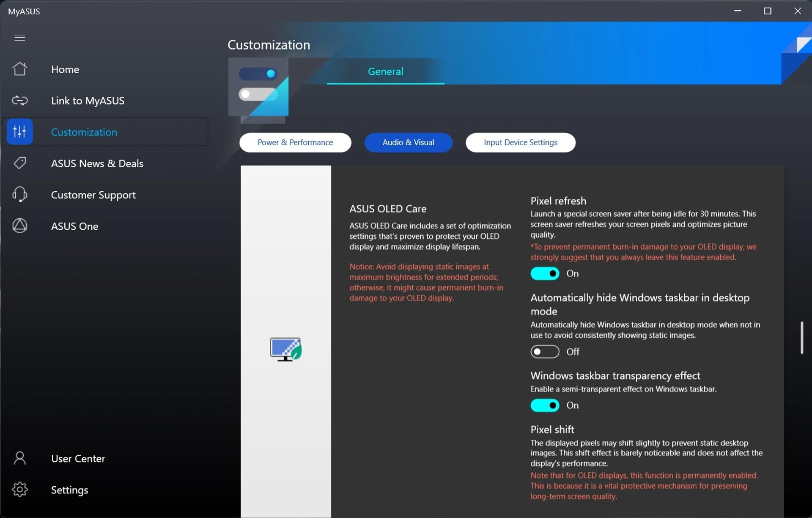This screenshot has width=812, height=518.
Task: Click the Link to MyASUS chain icon
Action: [x=20, y=100]
